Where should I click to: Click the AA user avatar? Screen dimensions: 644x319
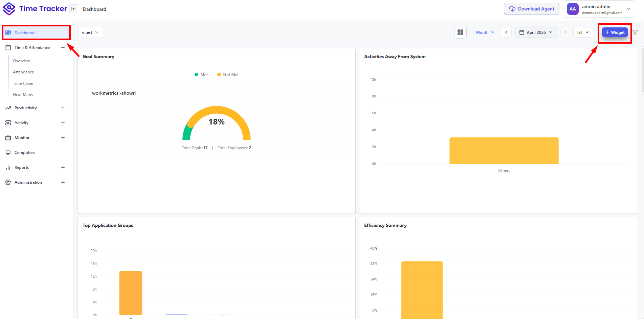(573, 9)
